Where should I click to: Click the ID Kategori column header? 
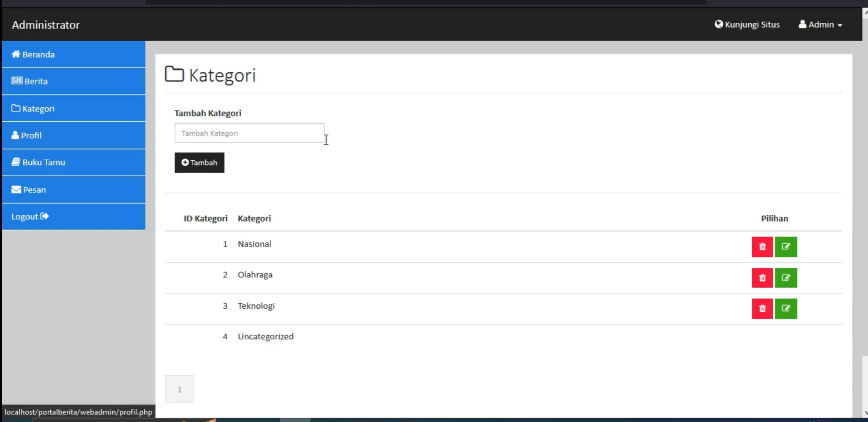(205, 218)
